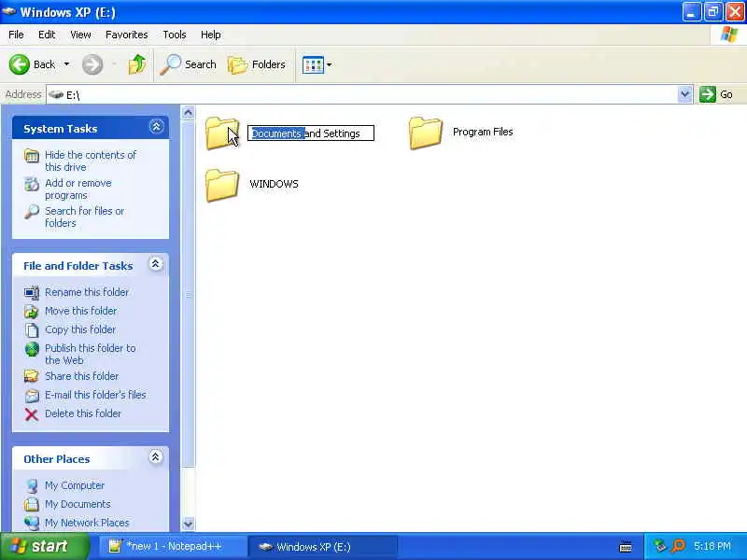Screen dimensions: 747x560
Task: Open the View menu
Action: [80, 35]
